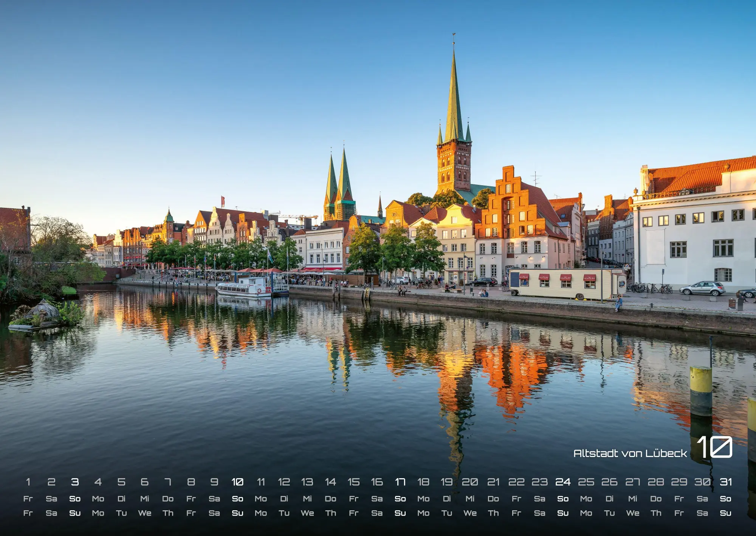The width and height of the screenshot is (756, 536).
Task: Select the caption Altstadt von Lübeck
Action: pos(630,453)
